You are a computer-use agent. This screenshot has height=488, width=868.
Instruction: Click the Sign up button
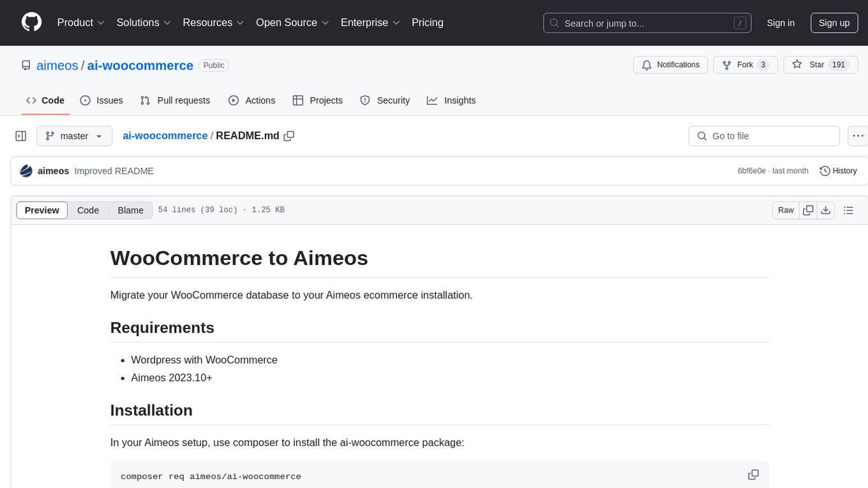click(834, 23)
